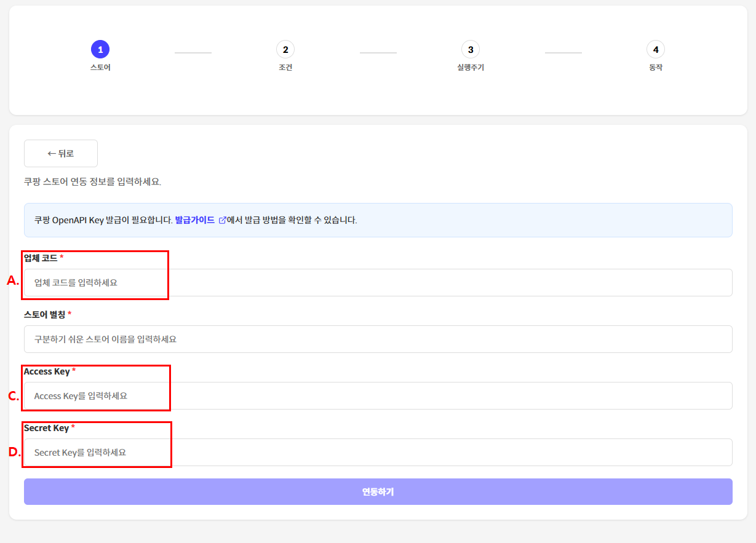Click the Access Key field label

(47, 371)
